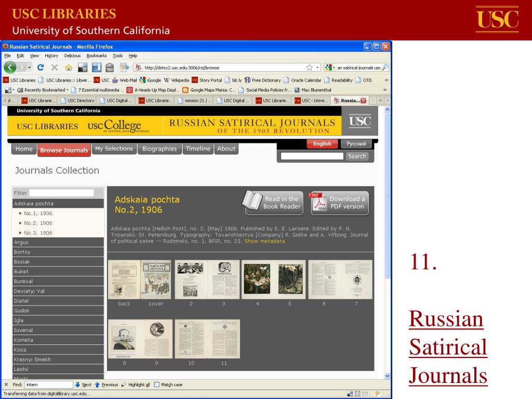Expand the Argus journal in list
532x399 pixels.
pyautogui.click(x=58, y=242)
